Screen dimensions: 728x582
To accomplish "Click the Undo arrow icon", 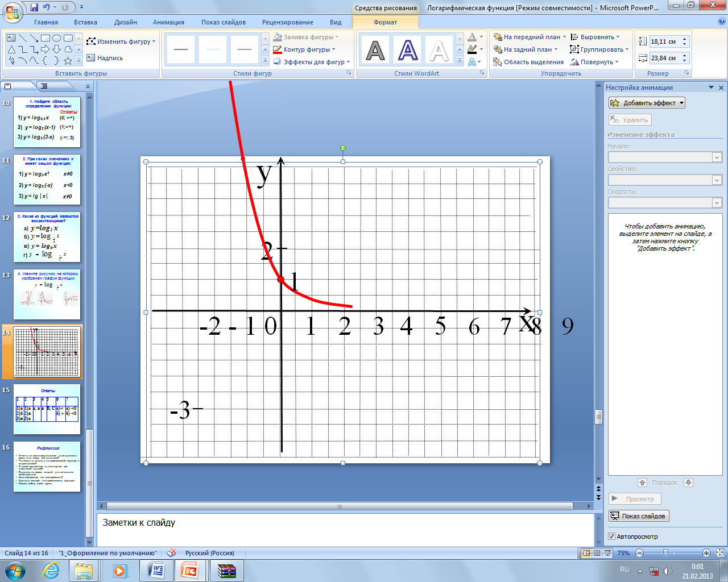I will click(46, 7).
